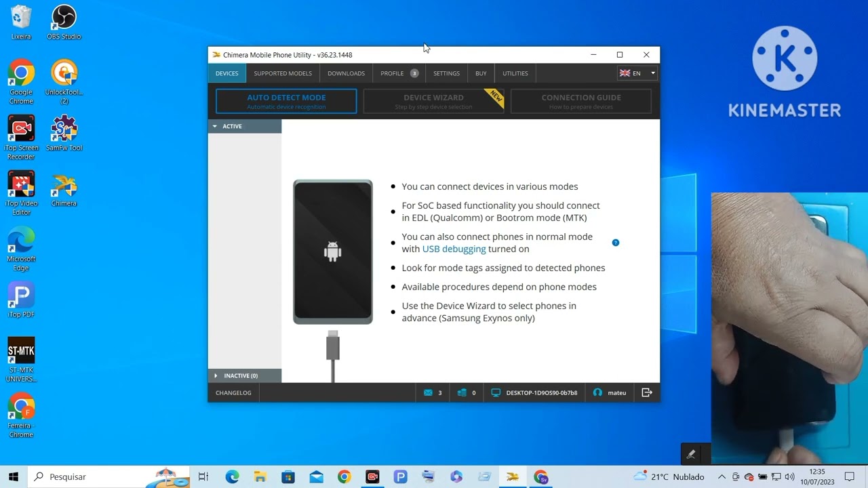Click the DESKTOP-1D9OS90 computer monitor icon
The height and width of the screenshot is (488, 868).
(x=496, y=392)
